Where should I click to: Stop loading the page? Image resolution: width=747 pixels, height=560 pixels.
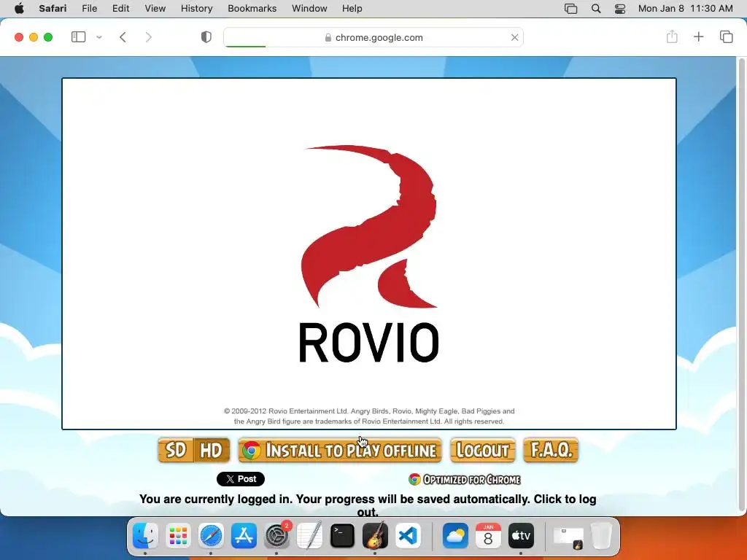pos(514,37)
